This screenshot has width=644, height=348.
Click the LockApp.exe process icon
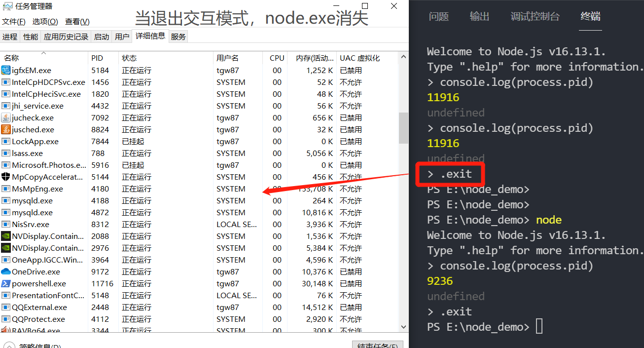6,141
